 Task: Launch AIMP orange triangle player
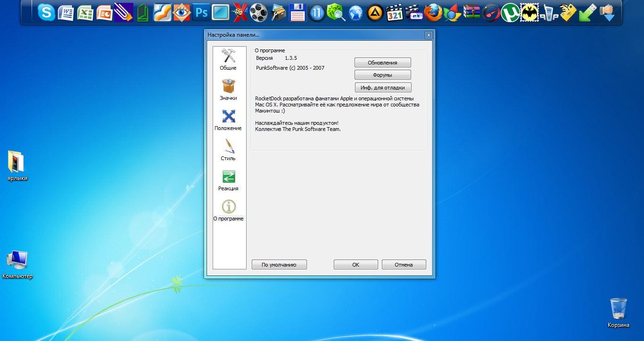(375, 13)
